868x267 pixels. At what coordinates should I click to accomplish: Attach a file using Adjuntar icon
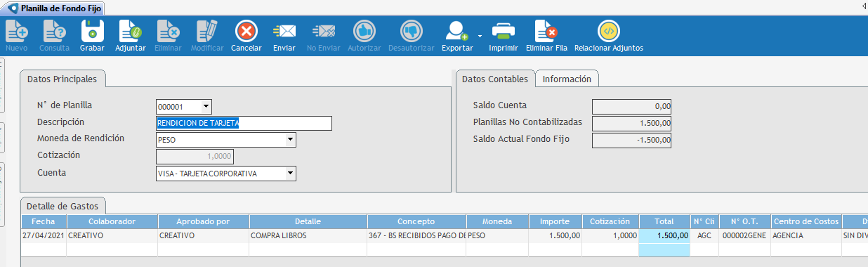[130, 32]
